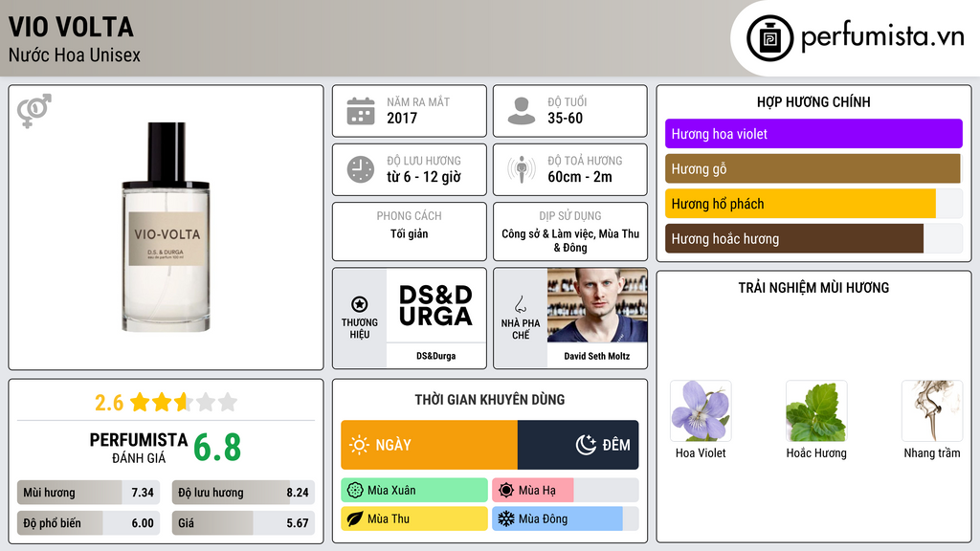Select the Đêm nighttime segment
This screenshot has height=551, width=980.
coord(578,445)
